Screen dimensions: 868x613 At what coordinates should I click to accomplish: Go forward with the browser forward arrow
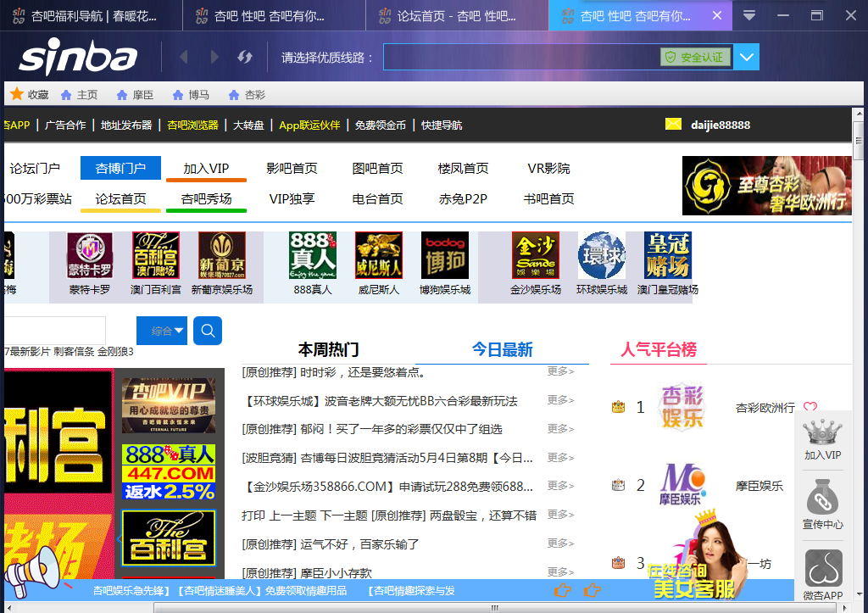click(214, 57)
